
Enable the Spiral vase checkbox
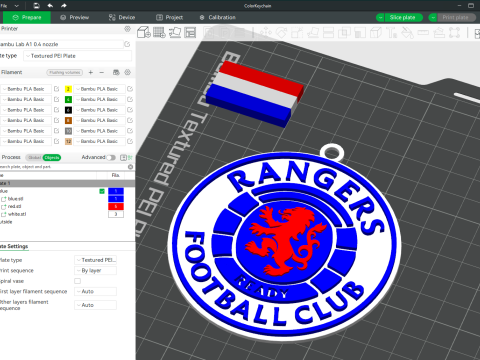[x=77, y=281]
